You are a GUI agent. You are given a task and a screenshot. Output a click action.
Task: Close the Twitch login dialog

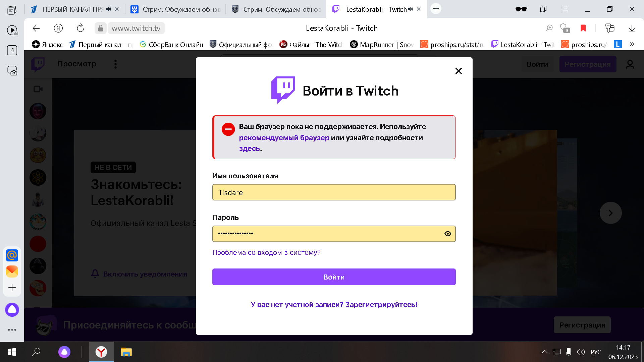tap(459, 71)
